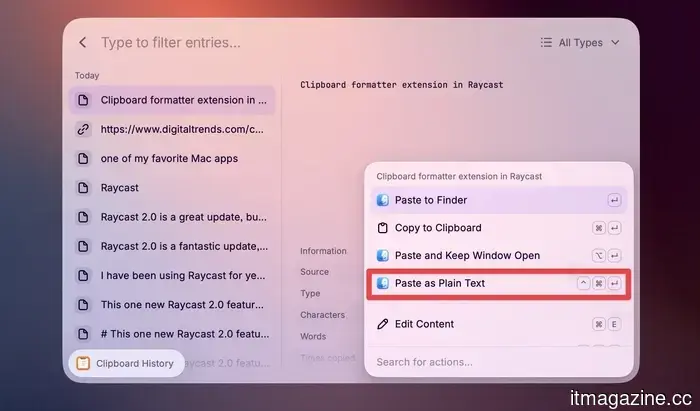Choose Paste to Finder action
This screenshot has width=700, height=411.
point(499,200)
